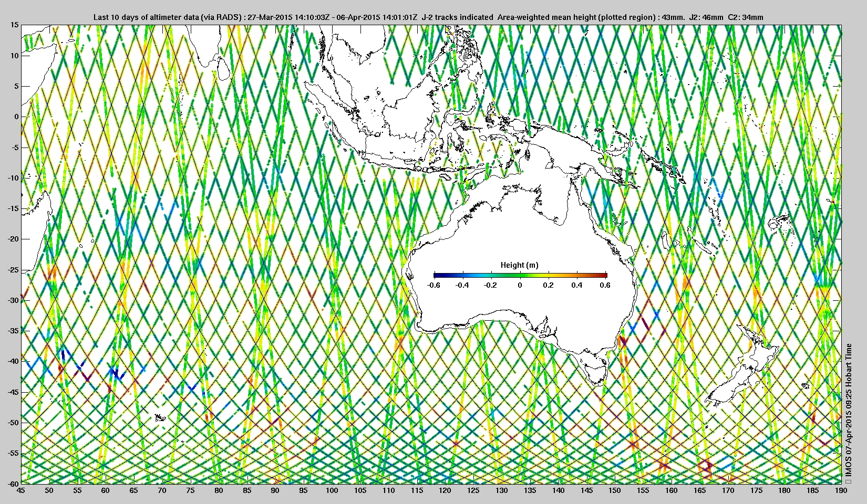Click longitude axis label 115
The image size is (867, 504).
(x=417, y=490)
